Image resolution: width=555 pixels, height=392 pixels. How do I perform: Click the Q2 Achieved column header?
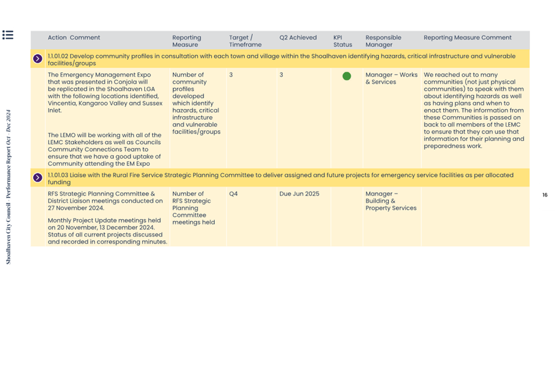pyautogui.click(x=298, y=37)
